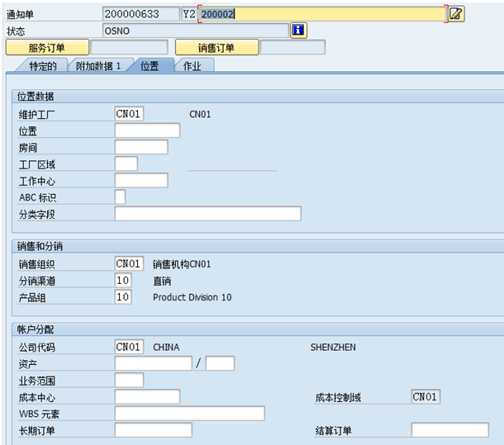Click the 产品组 field with value 10
The height and width of the screenshot is (445, 504).
(123, 297)
